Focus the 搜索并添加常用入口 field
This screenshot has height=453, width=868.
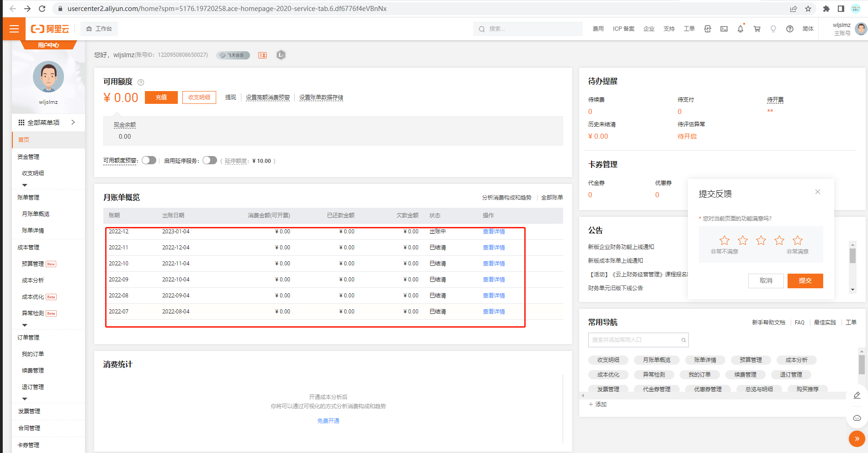(638, 340)
